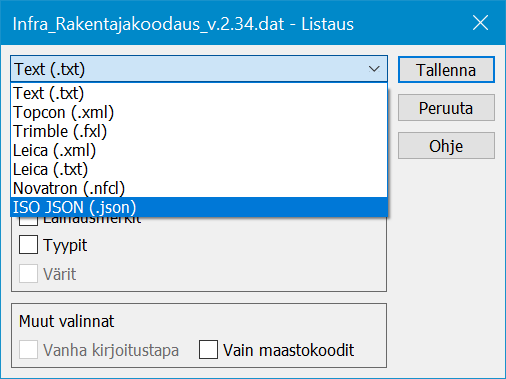Choose Leica (.txt) as output format

[x=199, y=169]
